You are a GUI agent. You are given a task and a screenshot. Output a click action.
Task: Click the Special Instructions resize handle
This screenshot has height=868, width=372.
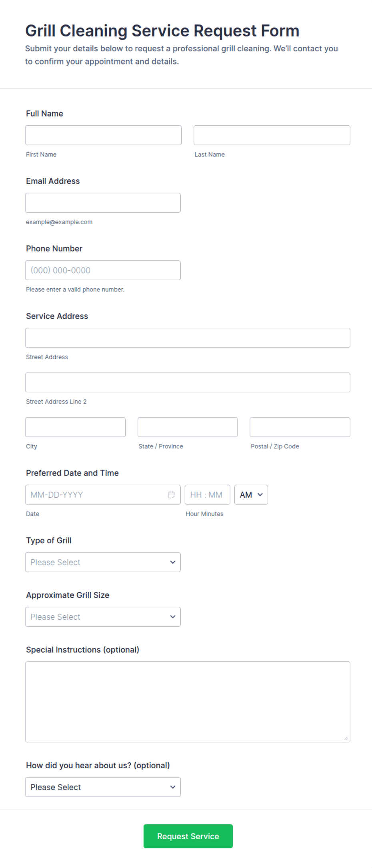pyautogui.click(x=346, y=738)
